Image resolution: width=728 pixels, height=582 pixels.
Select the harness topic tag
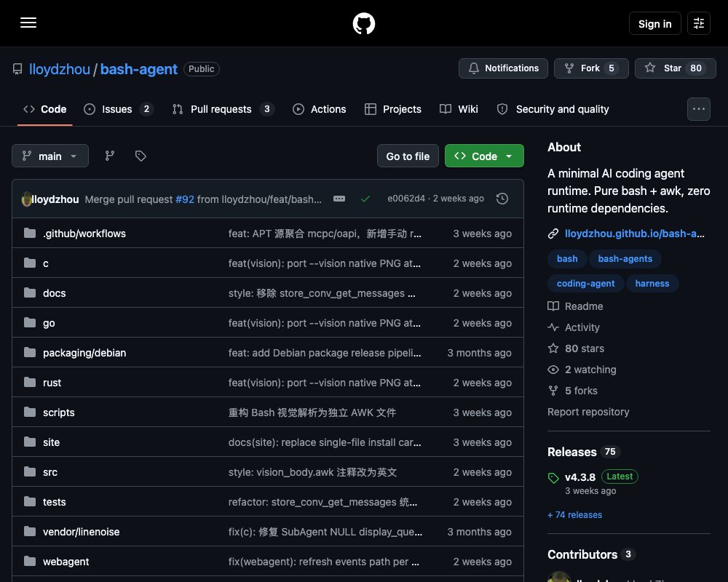tap(652, 283)
